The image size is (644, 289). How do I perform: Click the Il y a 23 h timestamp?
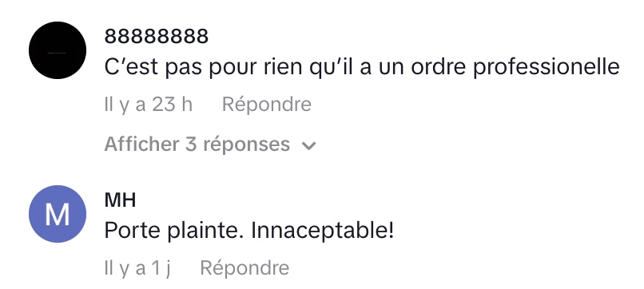[149, 105]
